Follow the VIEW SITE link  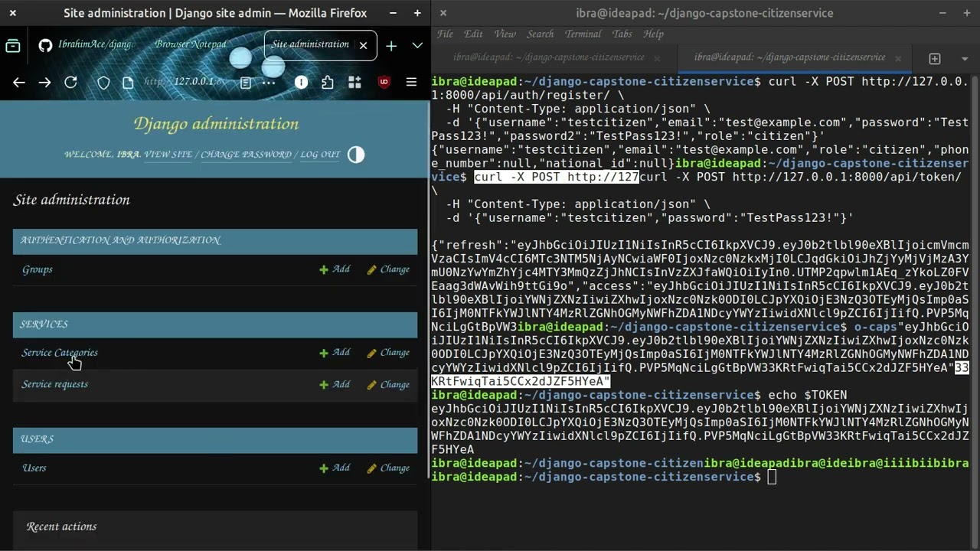coord(168,155)
